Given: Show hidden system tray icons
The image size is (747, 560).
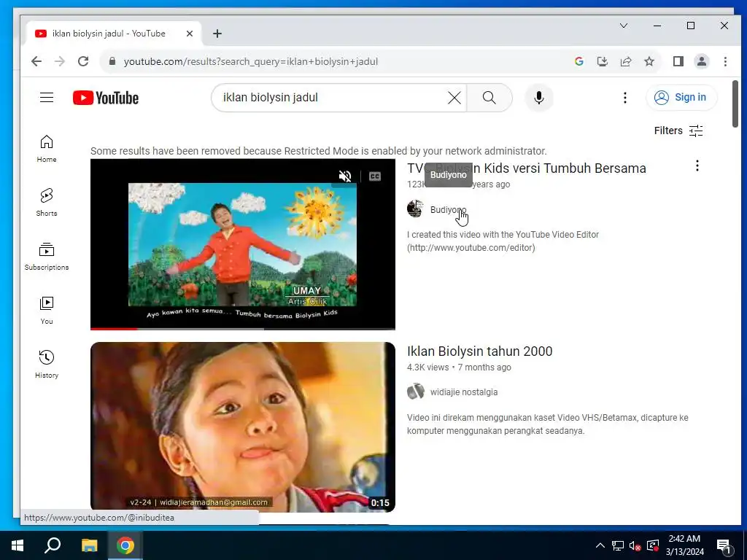Looking at the screenshot, I should (x=600, y=545).
